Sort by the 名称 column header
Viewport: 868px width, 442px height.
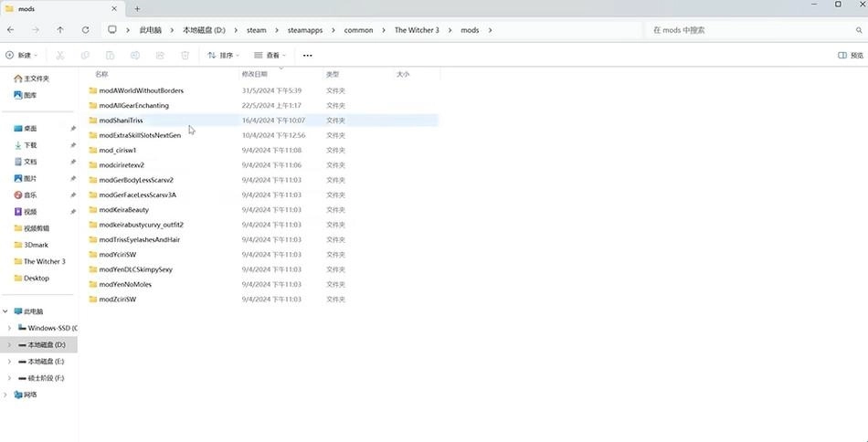101,74
